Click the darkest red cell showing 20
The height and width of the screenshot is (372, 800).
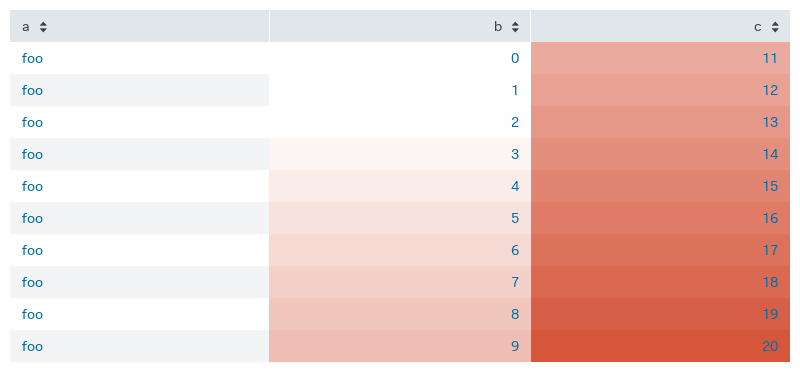coord(660,346)
